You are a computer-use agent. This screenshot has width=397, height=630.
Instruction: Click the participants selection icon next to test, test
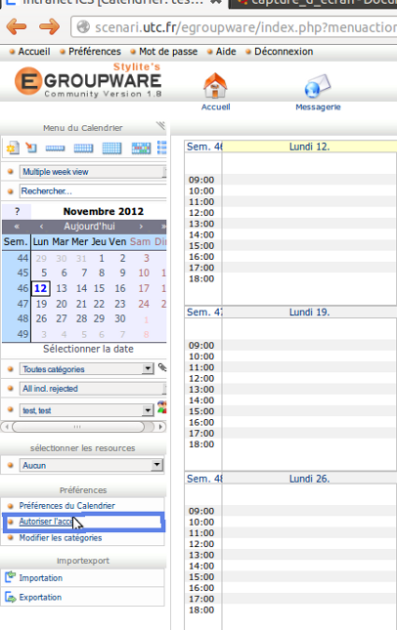[162, 407]
